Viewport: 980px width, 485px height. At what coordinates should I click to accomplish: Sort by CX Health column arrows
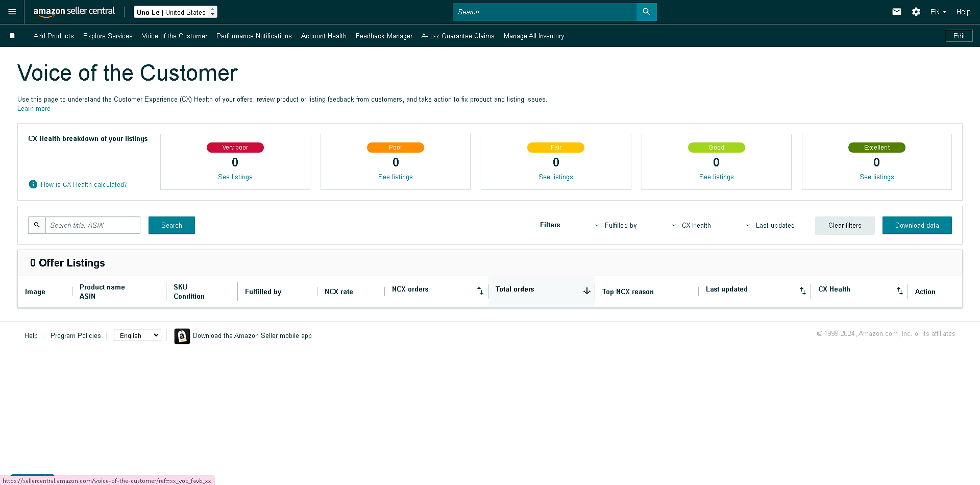click(899, 290)
